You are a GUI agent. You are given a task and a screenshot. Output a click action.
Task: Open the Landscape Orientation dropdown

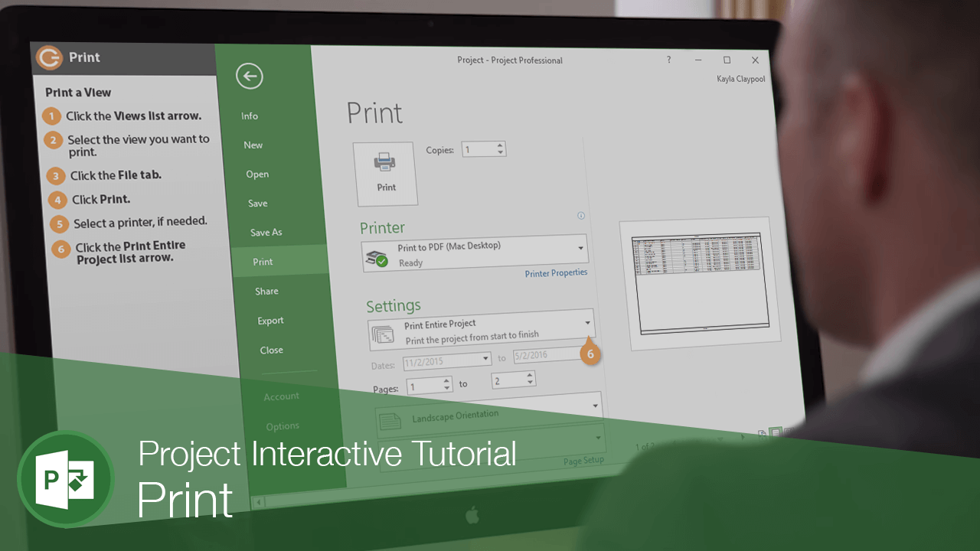click(596, 405)
